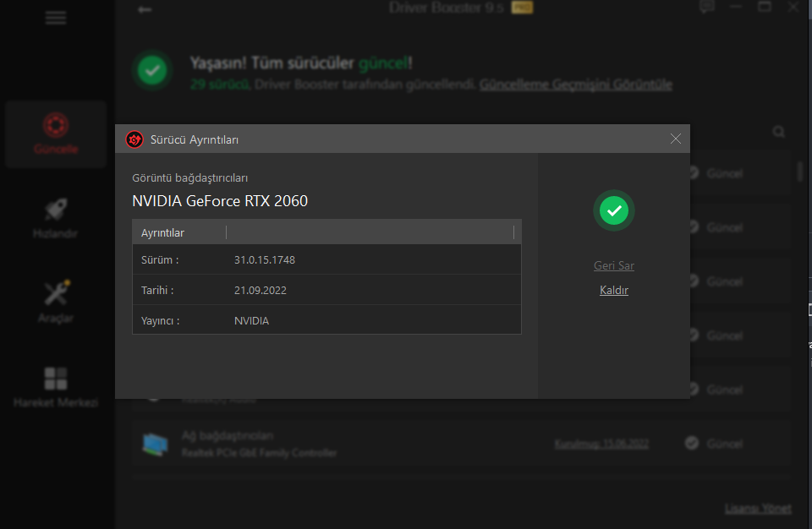Click the Yayıncı label in details table
The image size is (812, 529).
161,321
